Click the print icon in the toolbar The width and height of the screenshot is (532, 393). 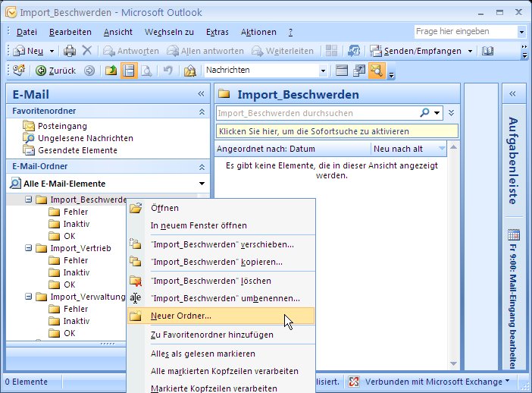click(70, 51)
